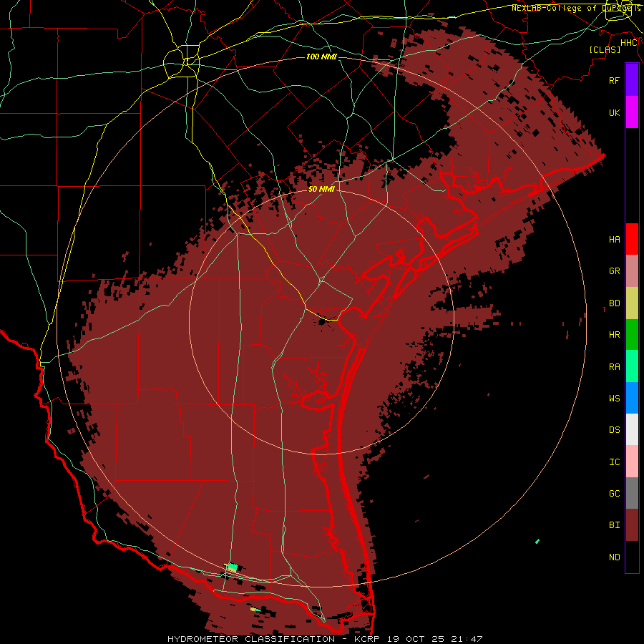Click the "UK" legend label
Image resolution: width=644 pixels, height=644 pixels.
click(x=614, y=112)
